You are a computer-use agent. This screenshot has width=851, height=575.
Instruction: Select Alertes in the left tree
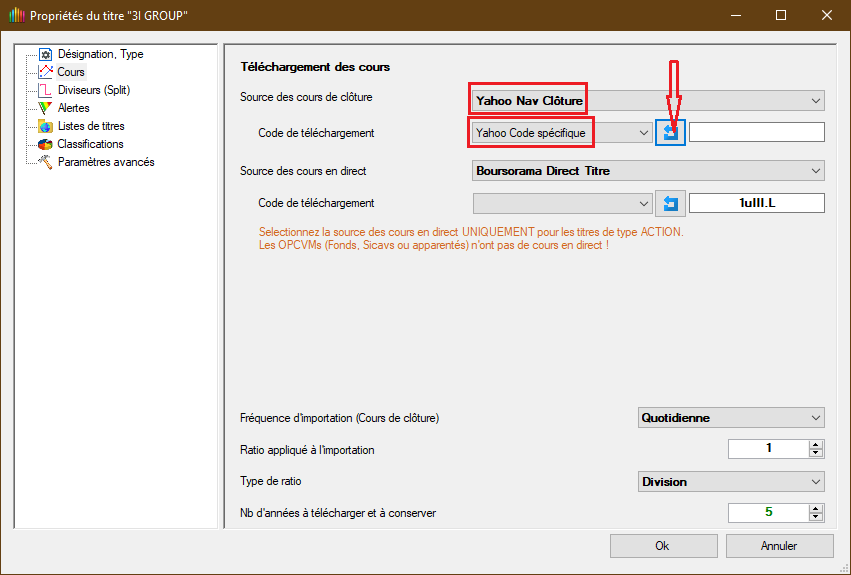point(73,108)
